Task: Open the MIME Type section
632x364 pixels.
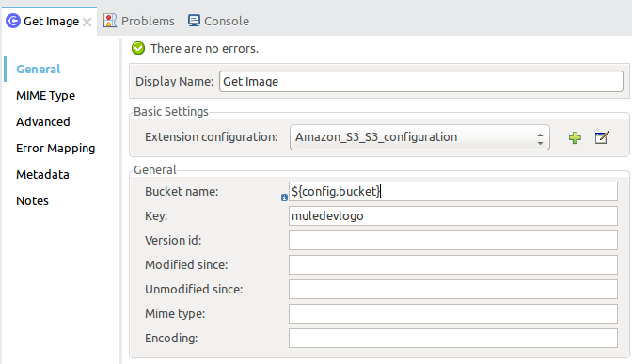Action: coord(45,96)
